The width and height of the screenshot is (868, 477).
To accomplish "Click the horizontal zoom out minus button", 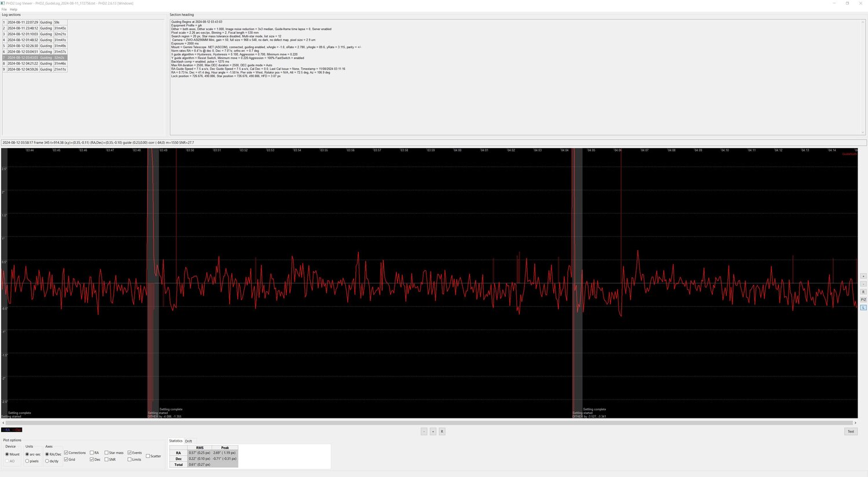I will (x=424, y=431).
